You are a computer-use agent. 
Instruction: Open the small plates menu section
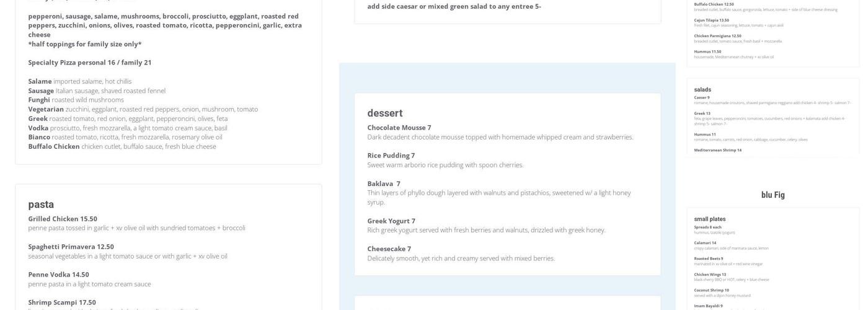tap(709, 219)
